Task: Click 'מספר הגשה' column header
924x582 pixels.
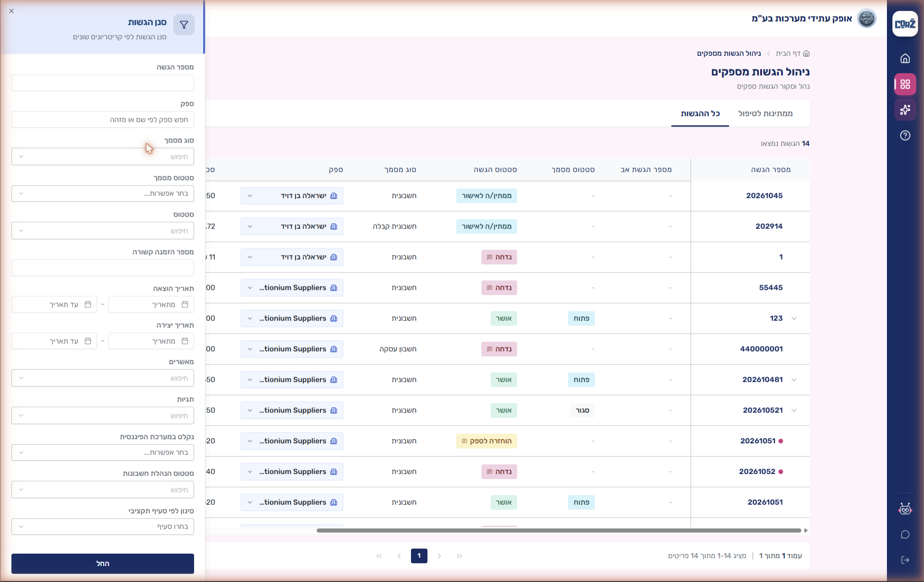Action: click(771, 170)
